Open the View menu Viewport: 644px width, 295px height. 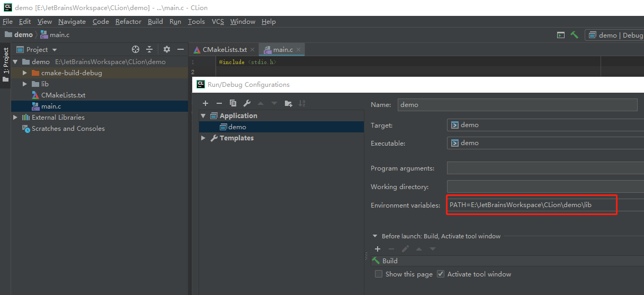tap(44, 22)
